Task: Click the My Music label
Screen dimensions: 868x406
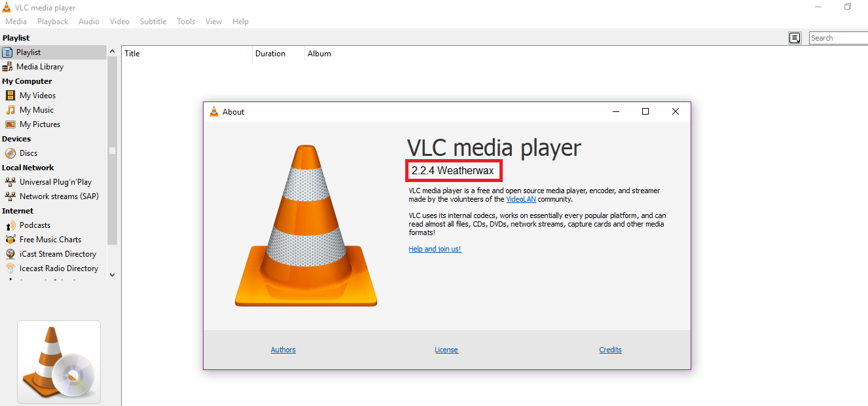Action: tap(37, 110)
